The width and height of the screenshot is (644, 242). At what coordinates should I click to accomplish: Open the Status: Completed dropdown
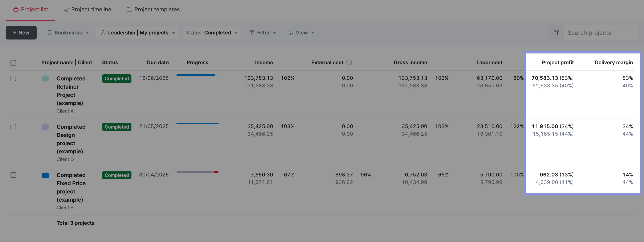pyautogui.click(x=212, y=33)
